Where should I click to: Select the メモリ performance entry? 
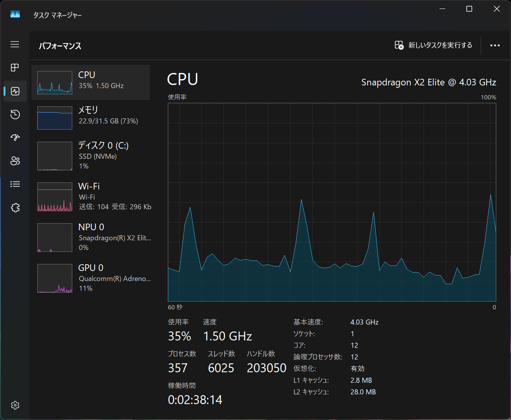click(x=91, y=118)
